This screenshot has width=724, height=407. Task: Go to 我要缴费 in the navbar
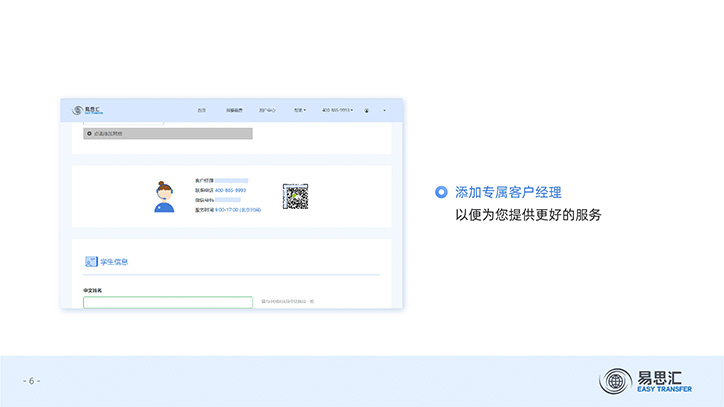[x=233, y=110]
